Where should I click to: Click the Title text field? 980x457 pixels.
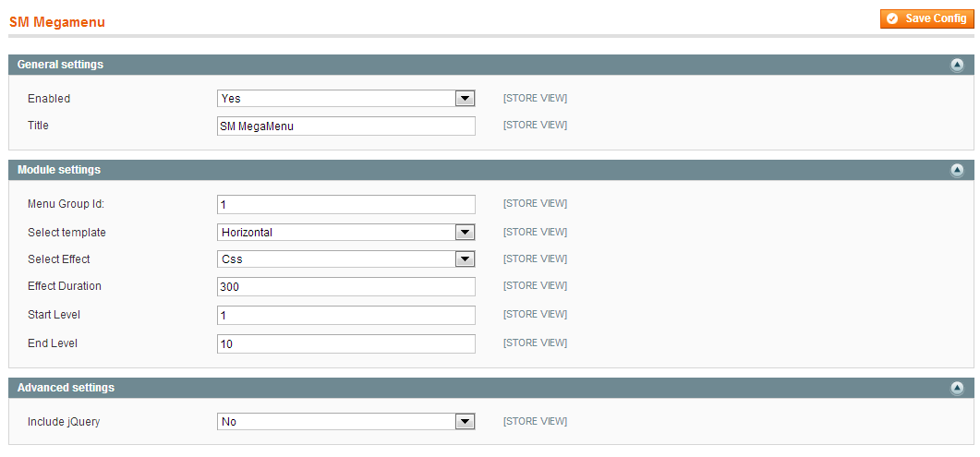tap(346, 126)
